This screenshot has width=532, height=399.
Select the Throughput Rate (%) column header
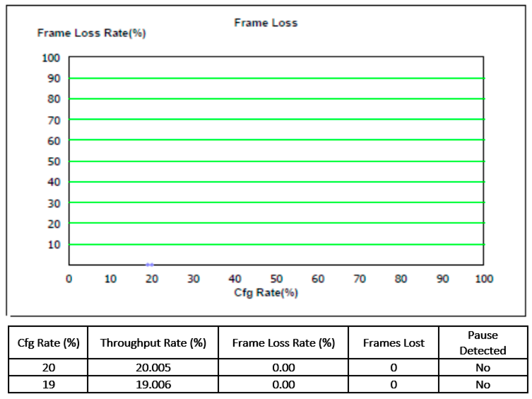[153, 343]
